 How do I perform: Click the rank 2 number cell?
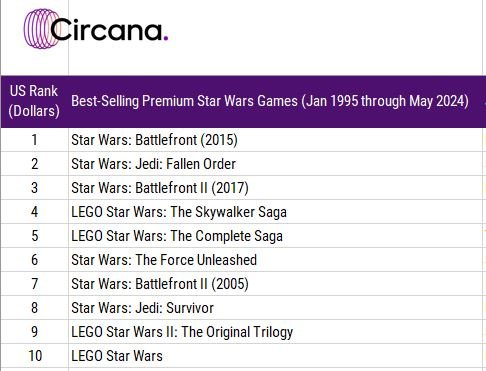point(34,164)
